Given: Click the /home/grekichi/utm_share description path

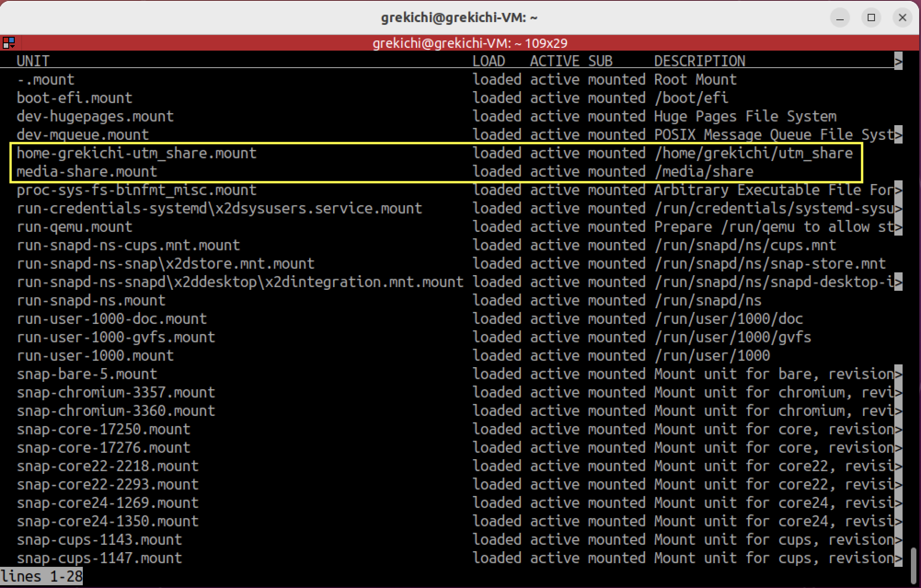Looking at the screenshot, I should pos(754,153).
